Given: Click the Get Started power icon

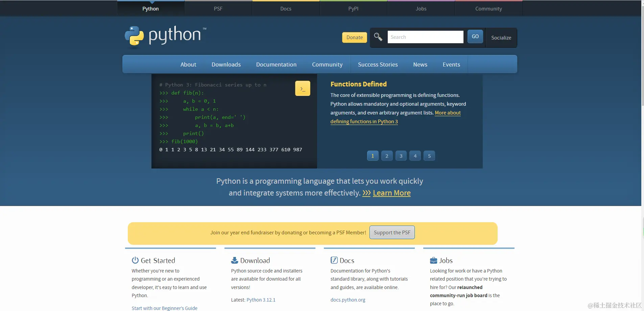Looking at the screenshot, I should [135, 260].
